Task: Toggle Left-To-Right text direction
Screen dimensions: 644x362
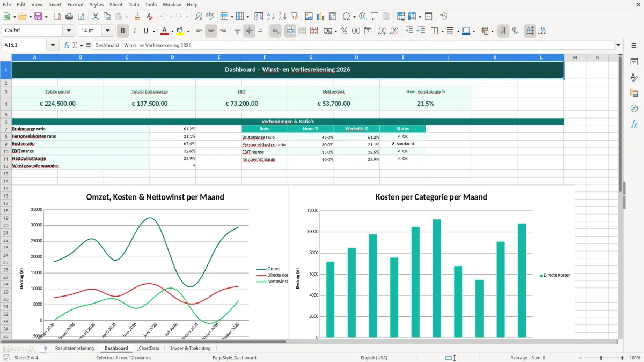Action: (x=503, y=31)
